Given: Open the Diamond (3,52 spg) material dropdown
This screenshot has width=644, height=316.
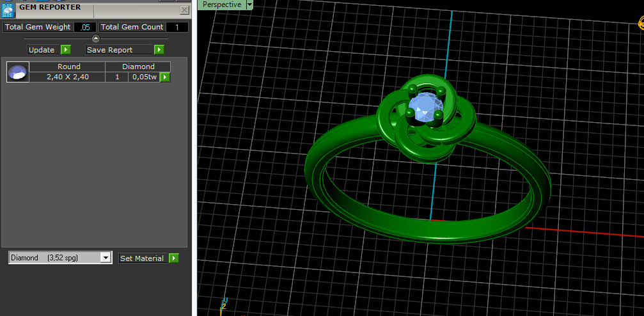Looking at the screenshot, I should click(x=60, y=258).
